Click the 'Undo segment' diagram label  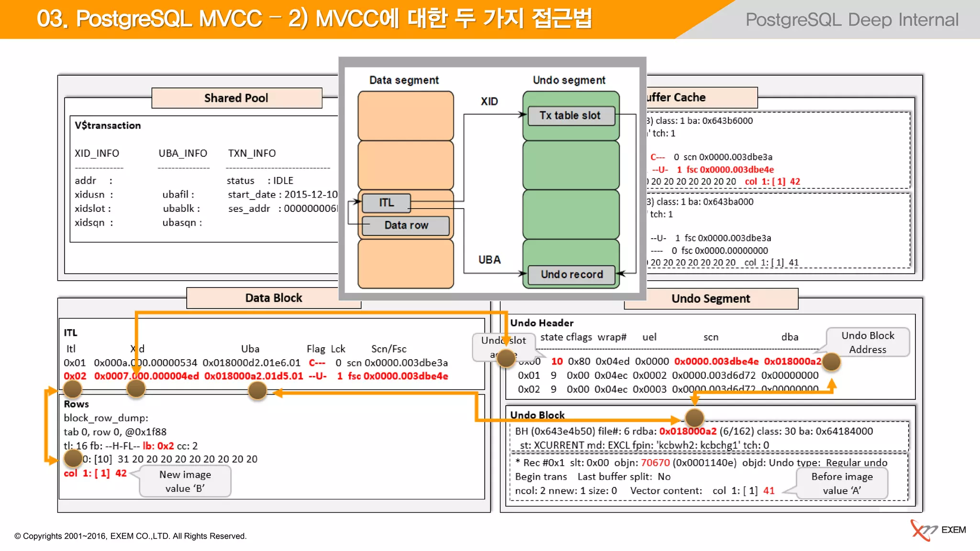coord(569,80)
